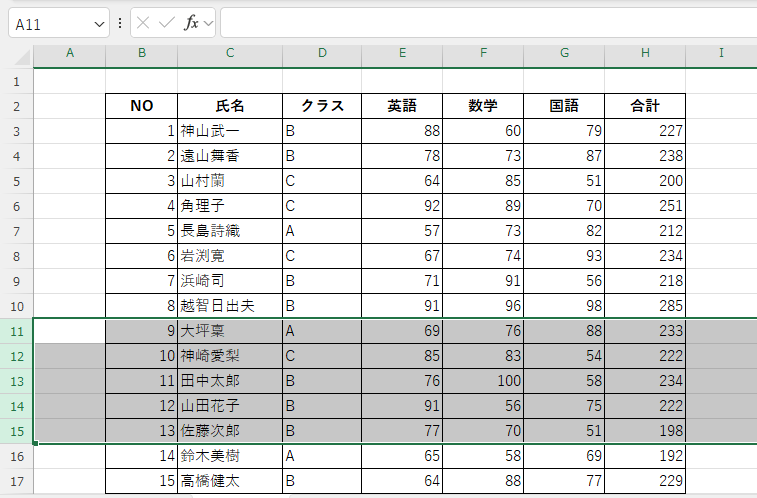757x498 pixels.
Task: Click total 192 for 鈴木美樹
Action: (645, 456)
